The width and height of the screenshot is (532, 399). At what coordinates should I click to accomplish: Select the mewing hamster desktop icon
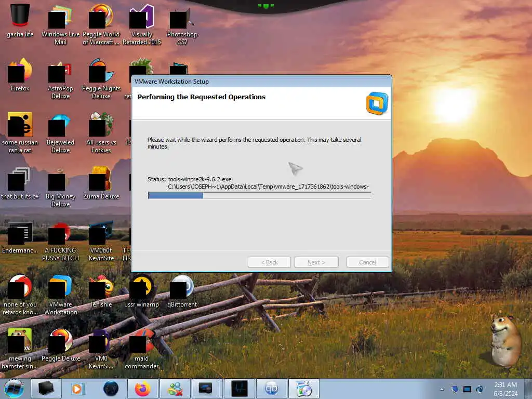click(x=20, y=349)
